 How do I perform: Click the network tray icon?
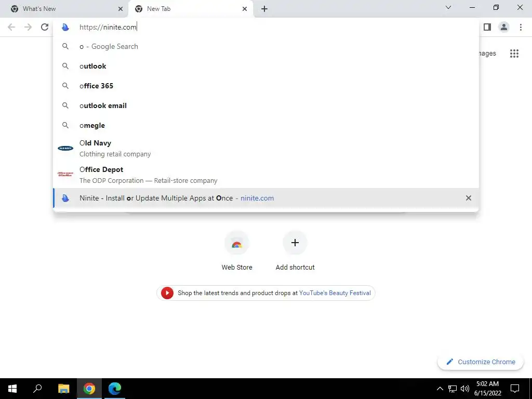pos(453,389)
